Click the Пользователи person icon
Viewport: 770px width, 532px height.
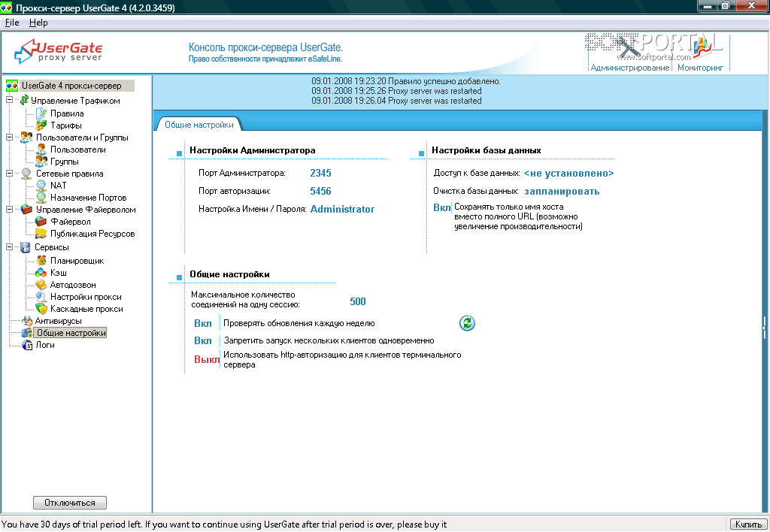41,150
